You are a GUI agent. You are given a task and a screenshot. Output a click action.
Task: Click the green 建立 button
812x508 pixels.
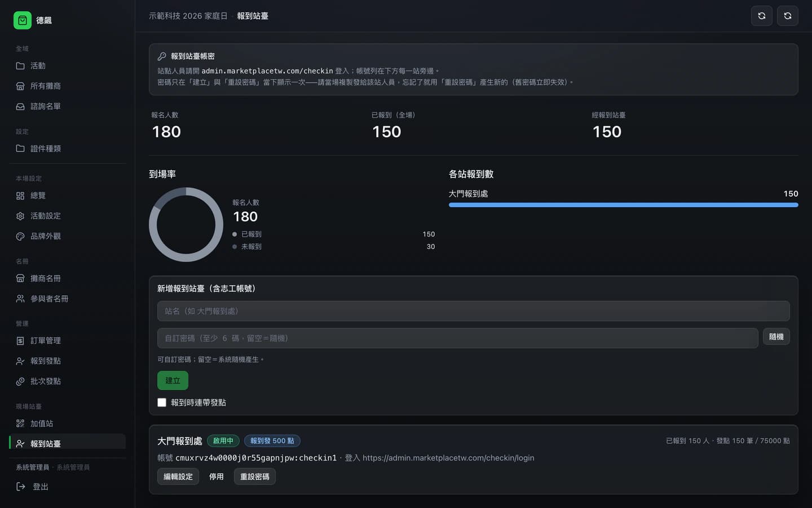tap(173, 380)
